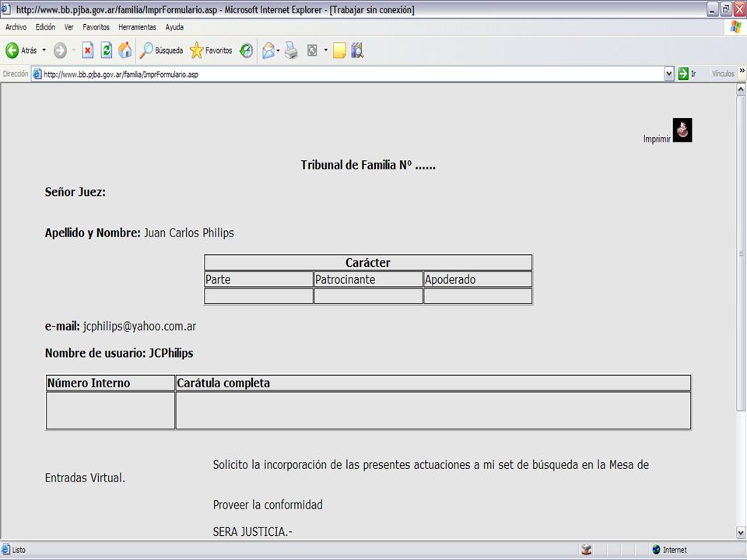Expand the address bar dropdown
Screen dimensions: 747x560
tap(669, 74)
